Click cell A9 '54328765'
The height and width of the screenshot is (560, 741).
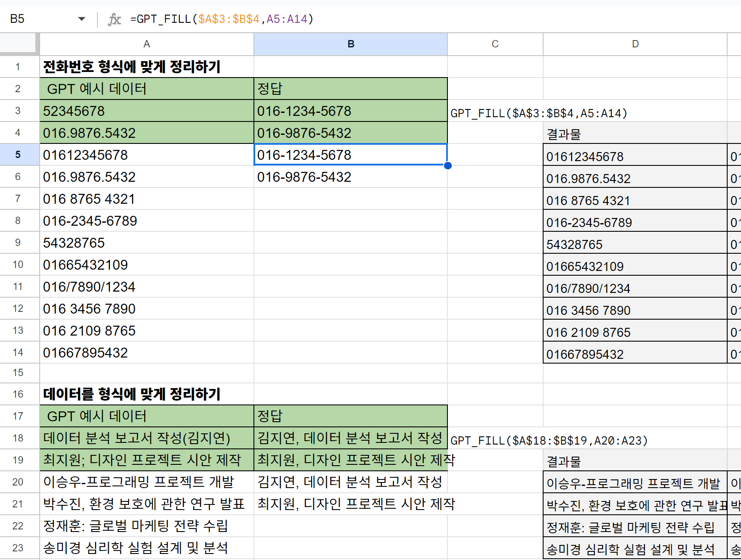click(x=147, y=243)
